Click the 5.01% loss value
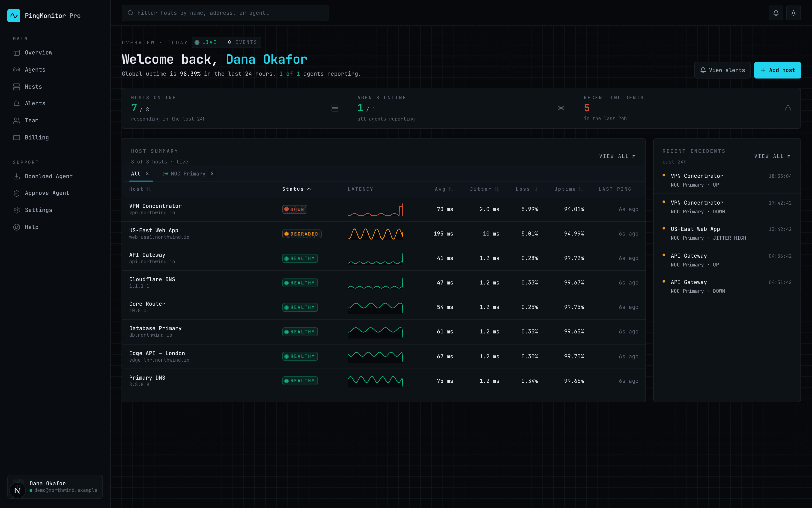The image size is (812, 508). (x=529, y=233)
